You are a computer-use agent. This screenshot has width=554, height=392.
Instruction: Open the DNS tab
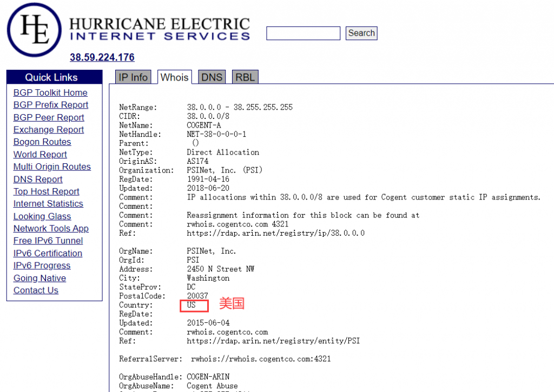212,77
